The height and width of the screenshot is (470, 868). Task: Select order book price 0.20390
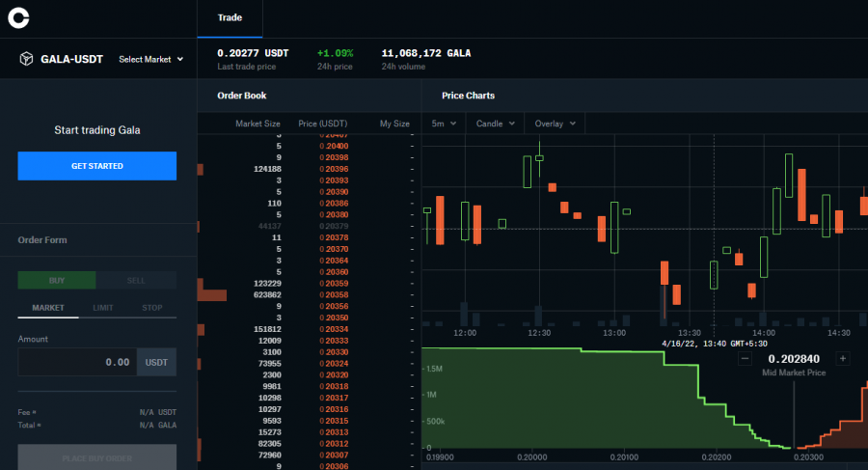[334, 192]
